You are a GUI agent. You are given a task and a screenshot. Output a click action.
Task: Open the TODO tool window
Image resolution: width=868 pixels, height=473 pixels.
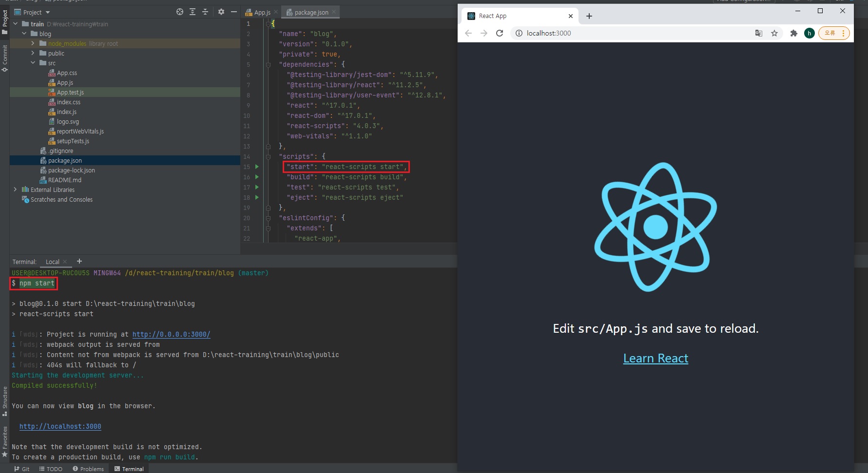[x=51, y=469]
